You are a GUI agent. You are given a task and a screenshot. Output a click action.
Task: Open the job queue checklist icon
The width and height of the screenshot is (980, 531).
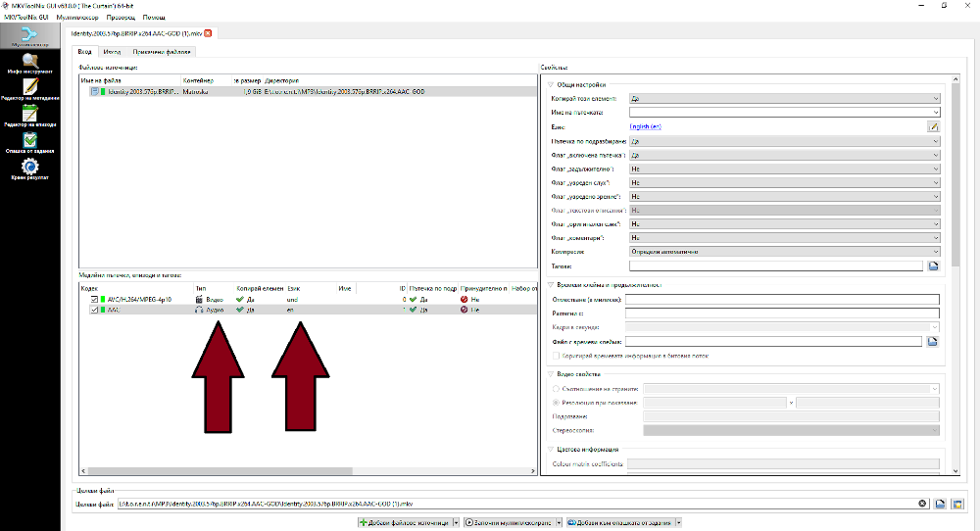click(x=29, y=139)
